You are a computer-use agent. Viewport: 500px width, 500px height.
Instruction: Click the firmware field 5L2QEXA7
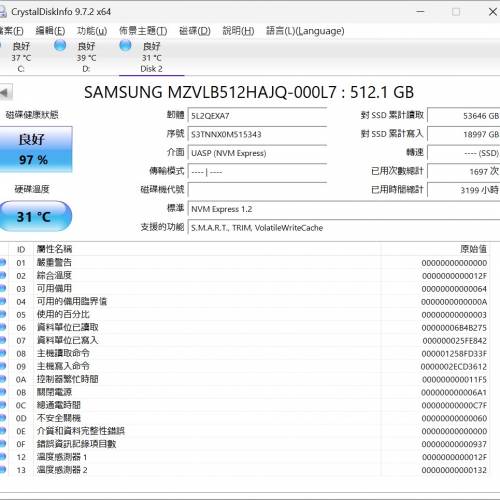[x=257, y=116]
